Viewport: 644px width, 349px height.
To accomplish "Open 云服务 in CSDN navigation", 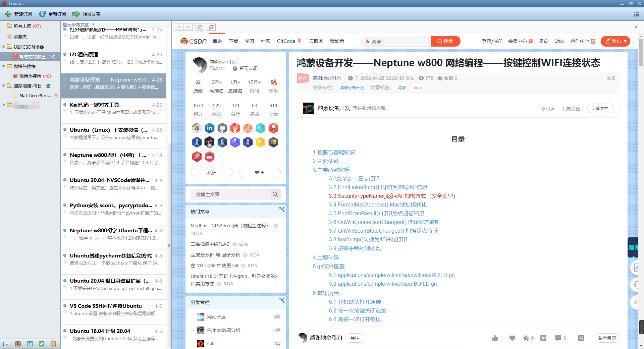I will click(x=316, y=41).
